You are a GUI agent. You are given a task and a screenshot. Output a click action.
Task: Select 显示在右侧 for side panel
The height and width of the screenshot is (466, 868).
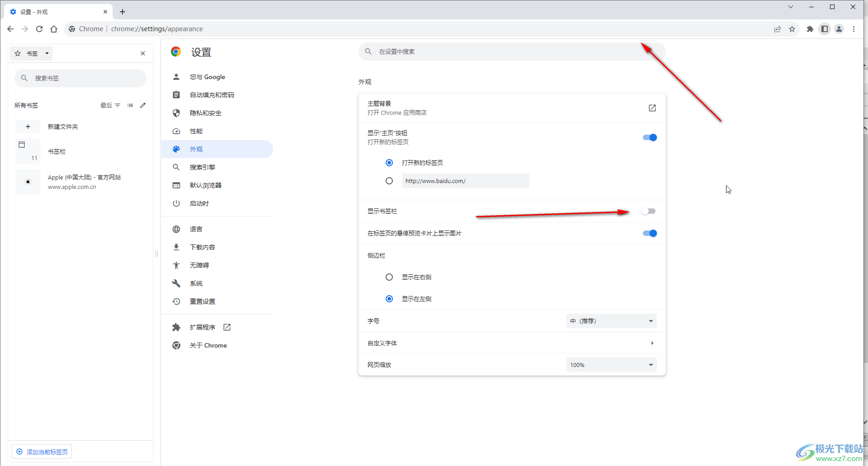[x=389, y=277]
